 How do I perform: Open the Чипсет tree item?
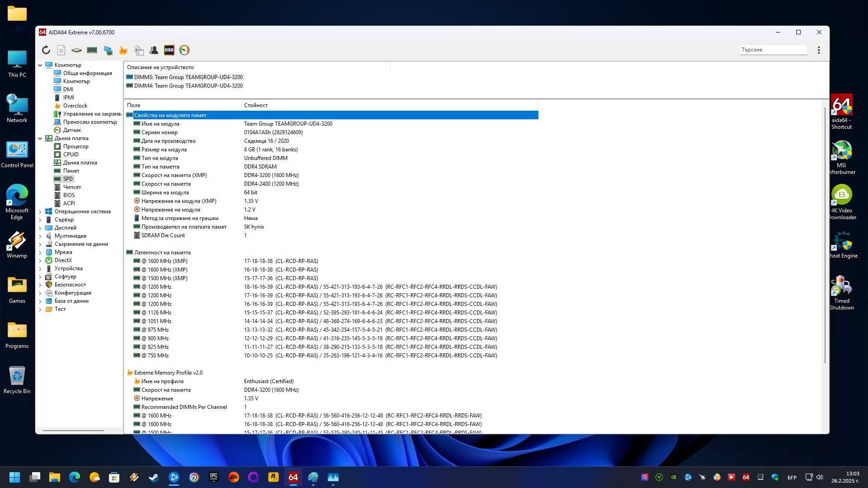(72, 187)
